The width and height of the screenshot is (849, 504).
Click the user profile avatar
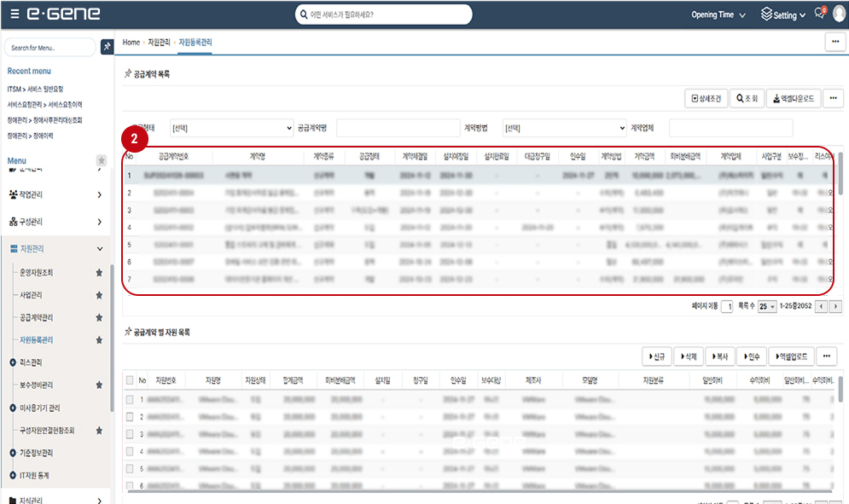click(x=838, y=14)
